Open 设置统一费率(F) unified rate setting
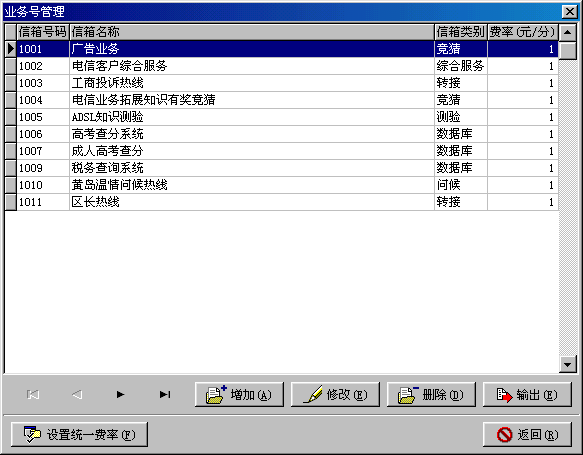The width and height of the screenshot is (583, 455). tap(79, 434)
